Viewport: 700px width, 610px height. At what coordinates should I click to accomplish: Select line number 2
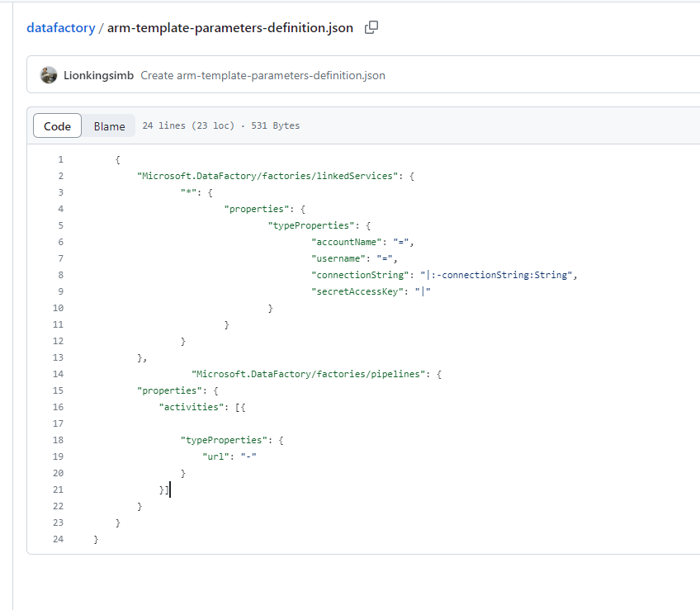[x=60, y=176]
